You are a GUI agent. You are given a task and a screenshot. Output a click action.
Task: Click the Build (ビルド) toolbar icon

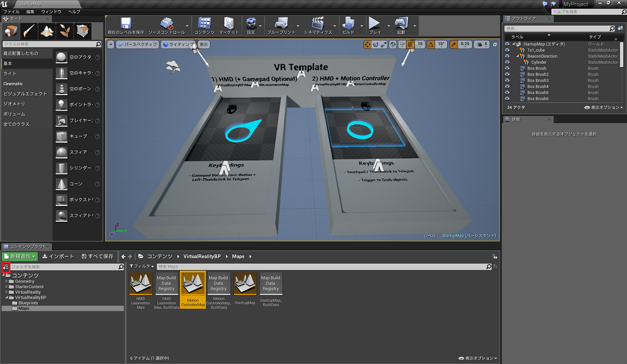tap(348, 26)
